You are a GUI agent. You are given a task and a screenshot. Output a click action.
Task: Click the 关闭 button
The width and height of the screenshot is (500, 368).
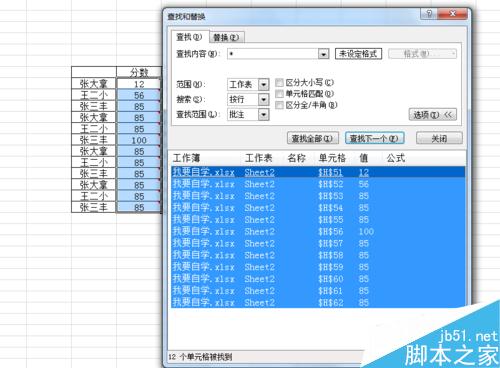tap(439, 138)
